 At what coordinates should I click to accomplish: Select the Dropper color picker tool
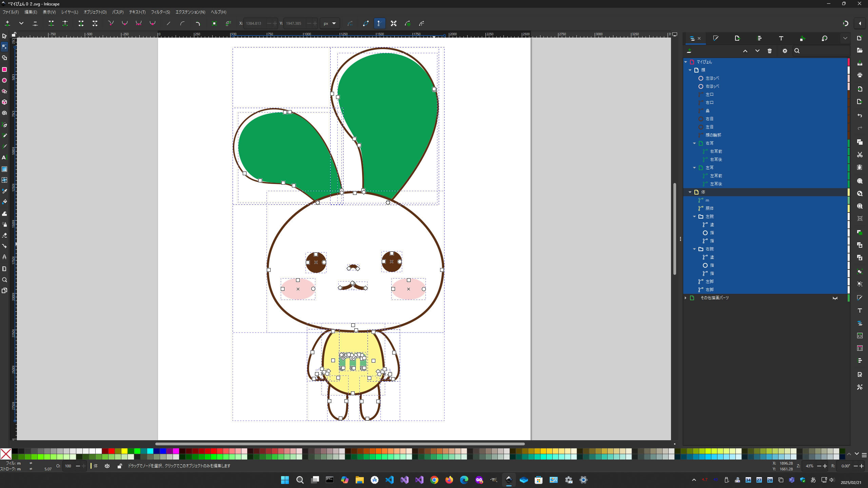4,191
